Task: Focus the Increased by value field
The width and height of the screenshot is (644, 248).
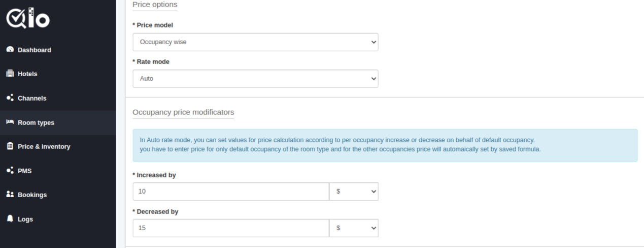Action: click(x=231, y=192)
